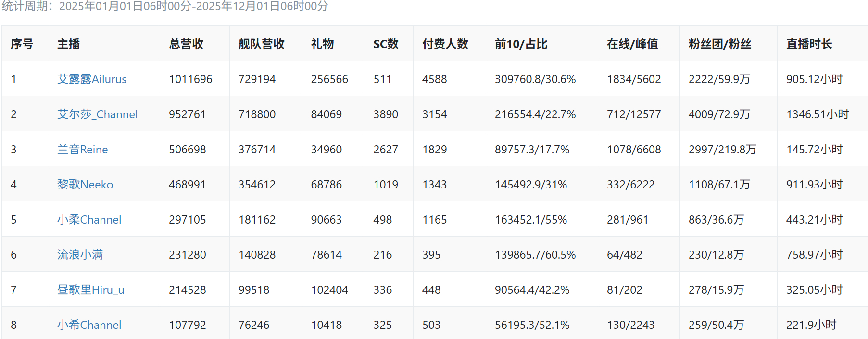Click the 舰队营收 column header
The height and width of the screenshot is (339, 868).
261,44
